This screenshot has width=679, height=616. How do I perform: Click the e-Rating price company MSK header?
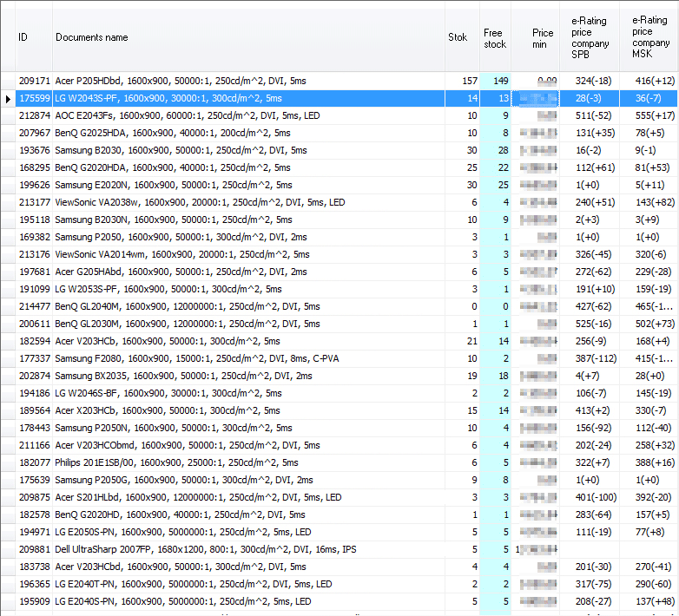click(649, 37)
